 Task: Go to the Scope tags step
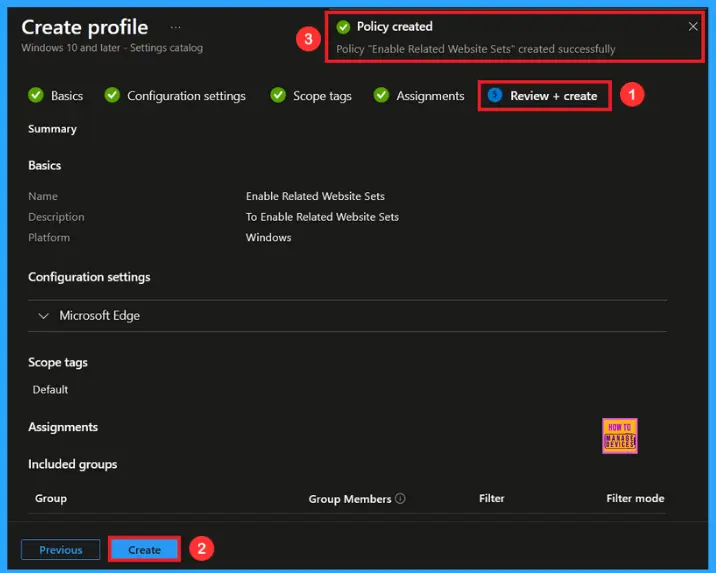point(322,96)
